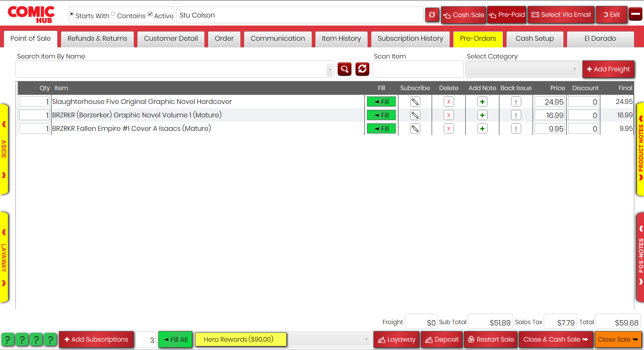Click the first green question mark icon
644x350 pixels.
coord(8,340)
